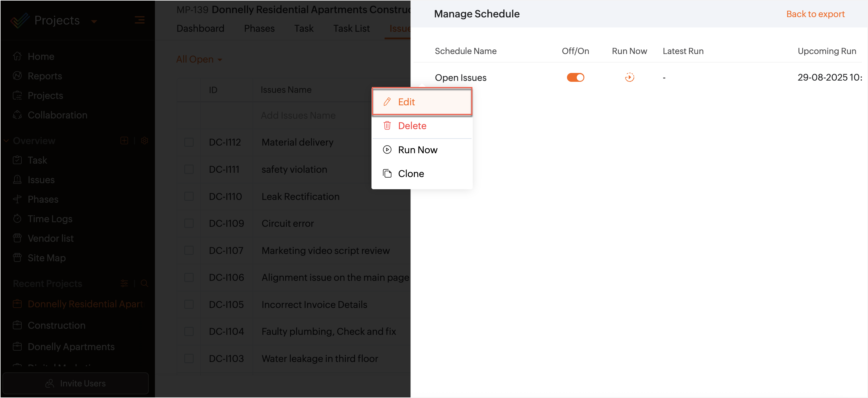Click the pencil Edit icon in context menu
Image resolution: width=868 pixels, height=398 pixels.
click(x=387, y=102)
